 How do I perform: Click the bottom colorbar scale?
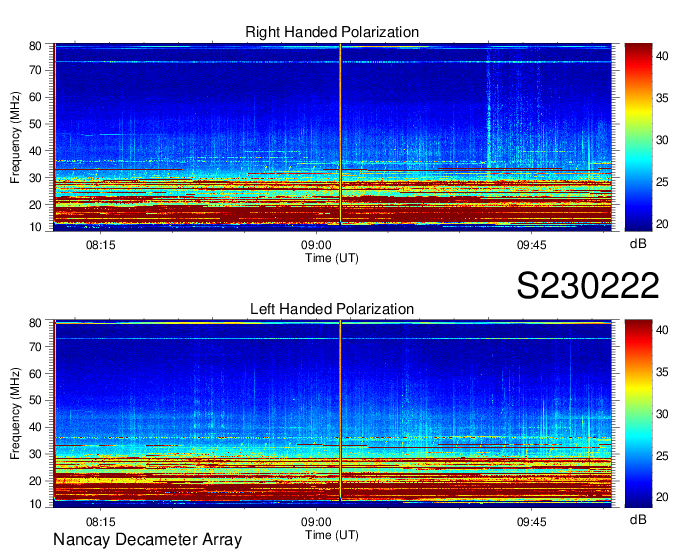(638, 414)
